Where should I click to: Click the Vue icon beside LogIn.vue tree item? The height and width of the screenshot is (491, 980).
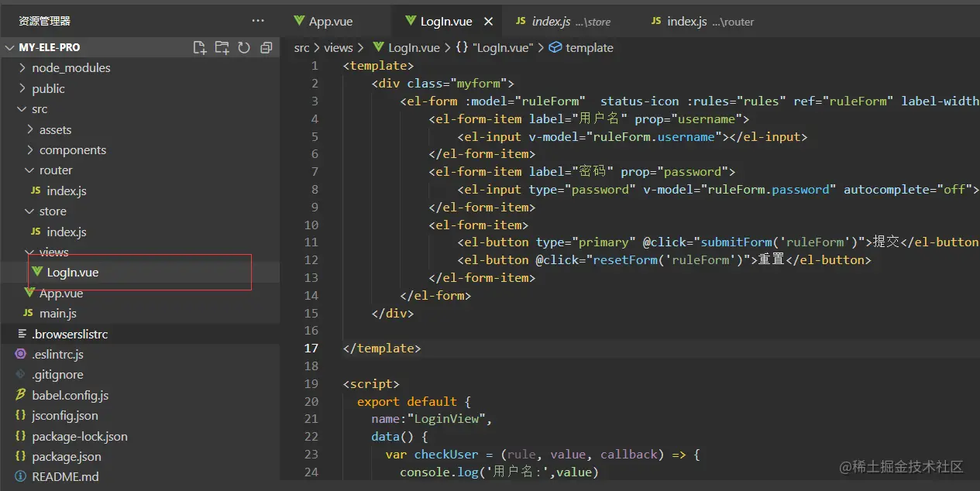[x=36, y=272]
